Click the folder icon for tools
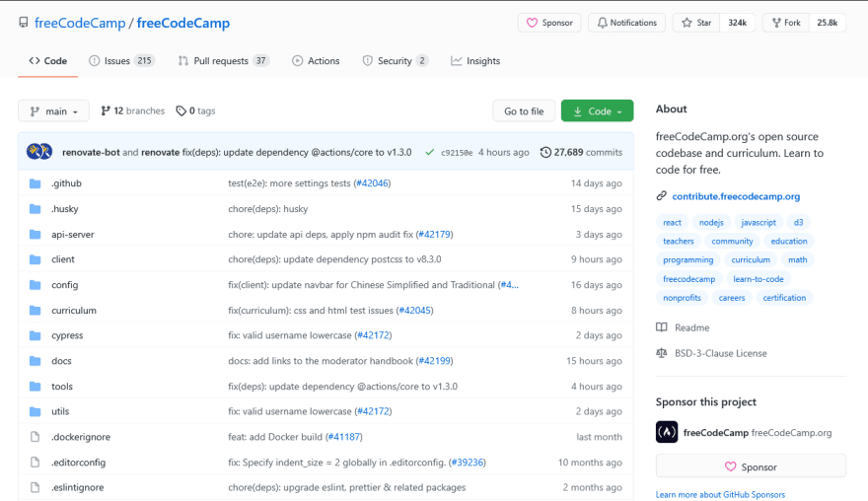The image size is (868, 501). 35,386
